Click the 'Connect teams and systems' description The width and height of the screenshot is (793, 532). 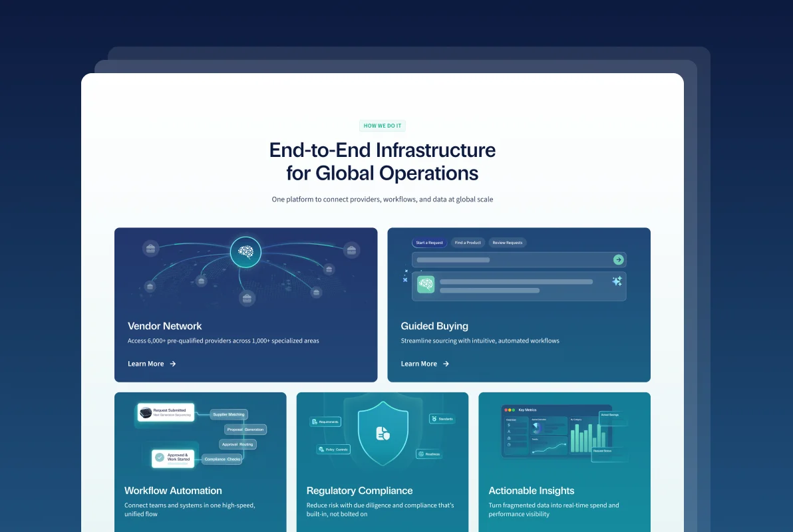190,510
